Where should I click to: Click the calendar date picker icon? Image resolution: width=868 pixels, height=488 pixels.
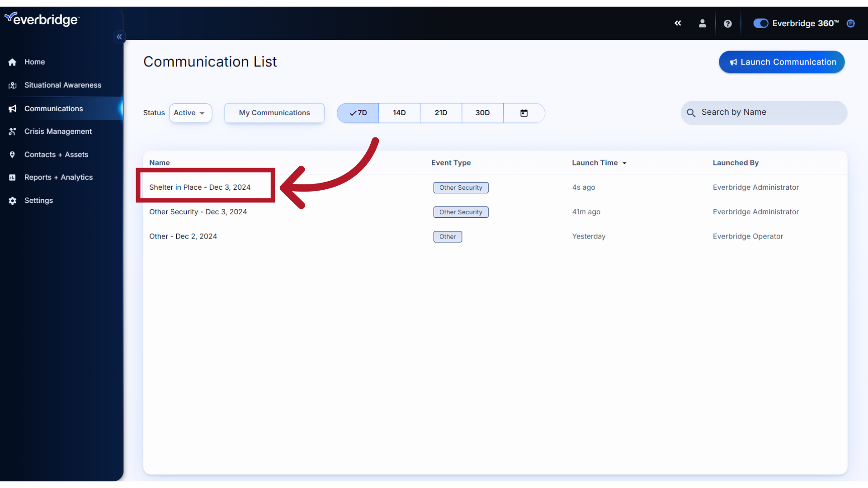coord(524,113)
